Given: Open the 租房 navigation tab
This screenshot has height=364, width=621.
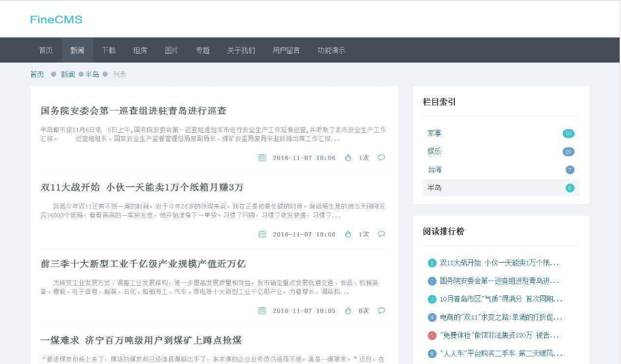Looking at the screenshot, I should pyautogui.click(x=140, y=50).
